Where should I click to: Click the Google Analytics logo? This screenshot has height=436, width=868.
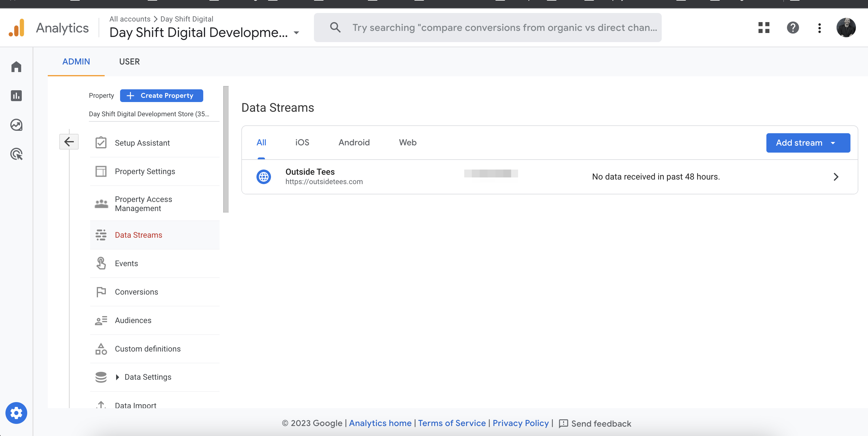pyautogui.click(x=17, y=28)
